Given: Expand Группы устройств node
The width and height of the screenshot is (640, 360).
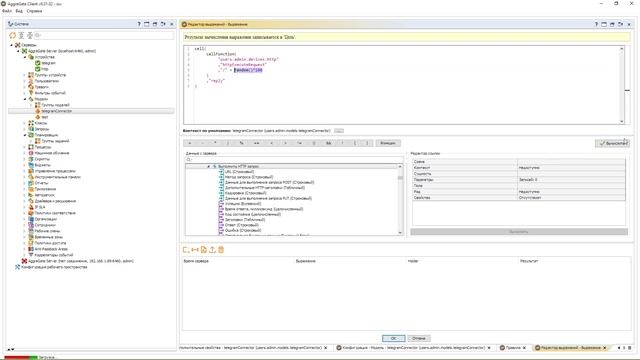Looking at the screenshot, I should [x=25, y=75].
